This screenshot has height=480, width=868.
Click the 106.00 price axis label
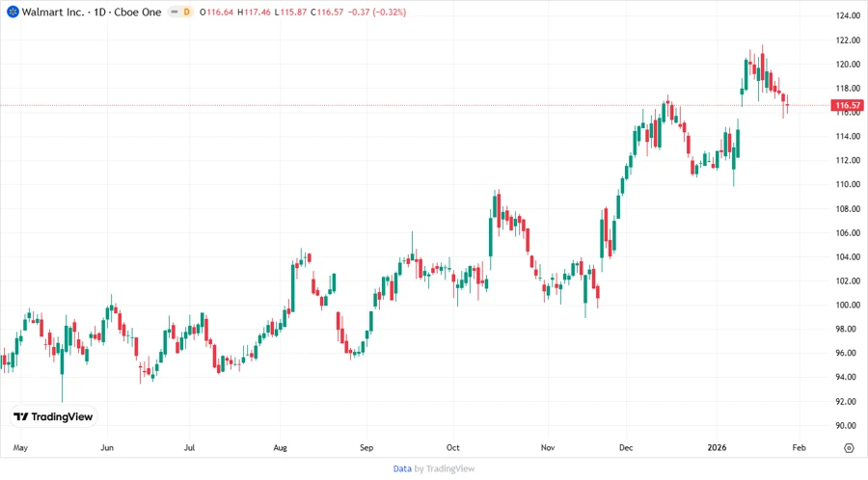coord(848,233)
